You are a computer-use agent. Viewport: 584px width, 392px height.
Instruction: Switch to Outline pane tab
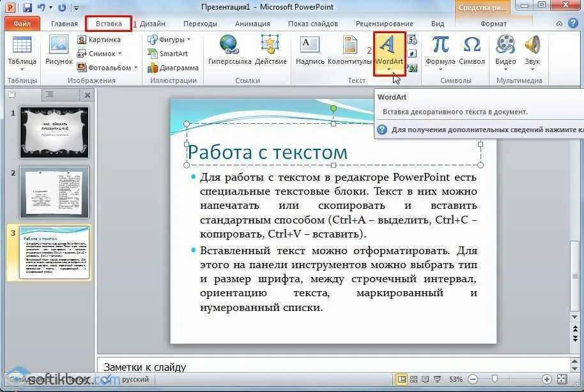50,95
